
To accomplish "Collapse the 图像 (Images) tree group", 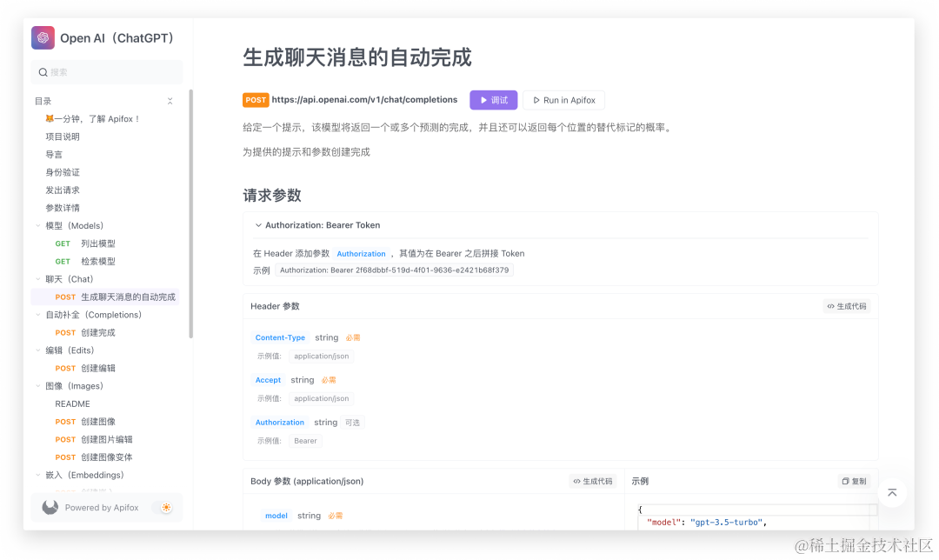I will 38,386.
